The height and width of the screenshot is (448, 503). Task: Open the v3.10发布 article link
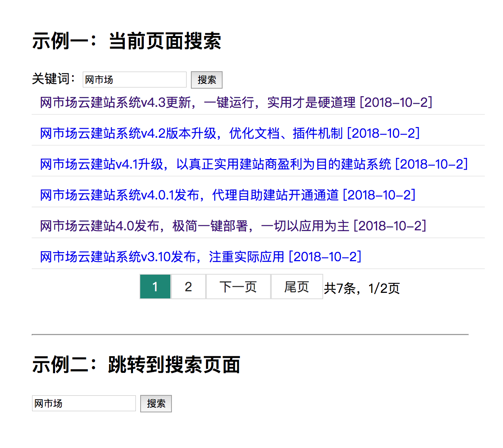click(x=201, y=257)
